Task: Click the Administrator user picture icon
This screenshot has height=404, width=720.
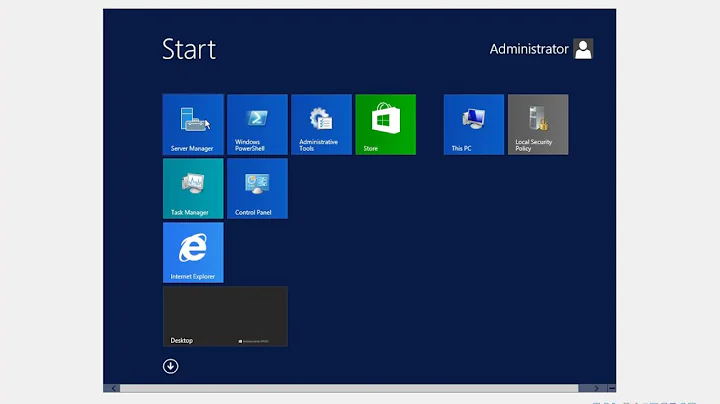Action: coord(583,49)
